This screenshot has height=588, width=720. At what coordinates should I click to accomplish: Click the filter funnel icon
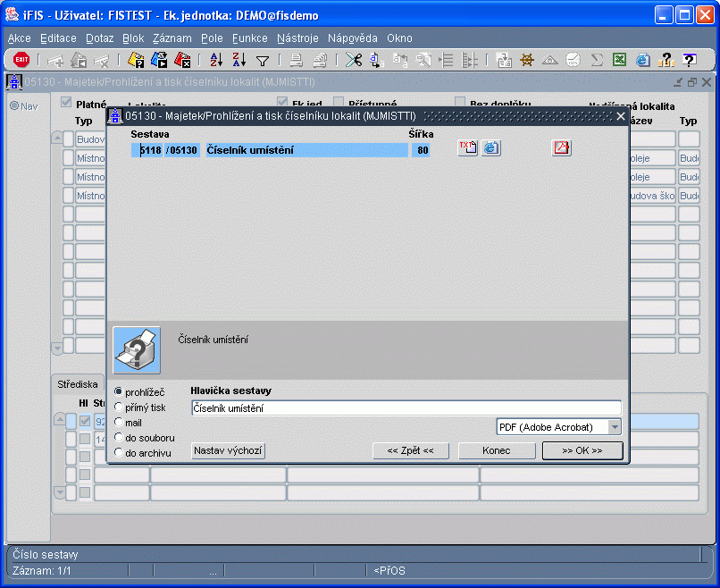point(263,61)
